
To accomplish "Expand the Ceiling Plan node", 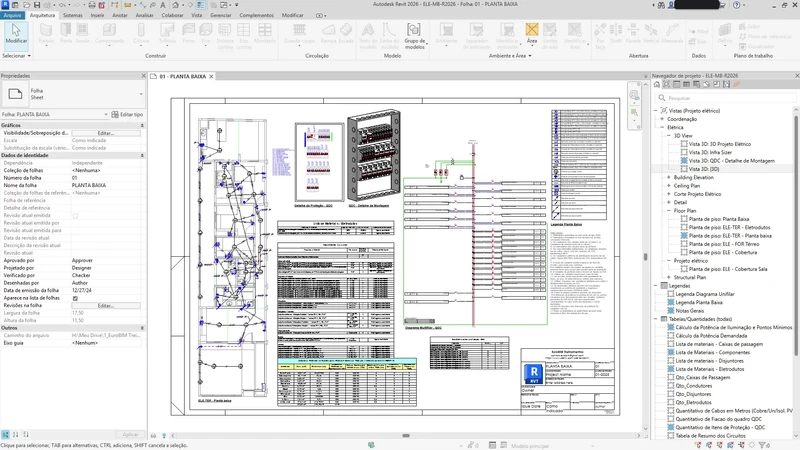I will coord(669,186).
